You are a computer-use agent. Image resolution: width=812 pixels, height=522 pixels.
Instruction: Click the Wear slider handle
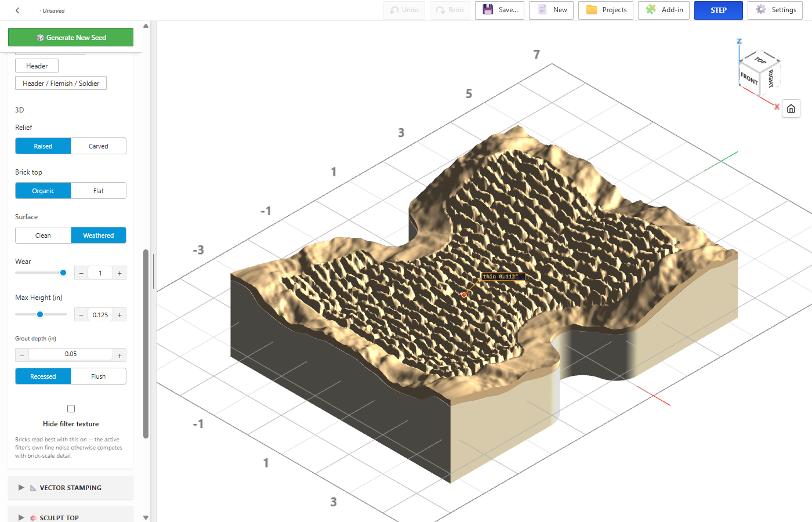click(63, 273)
